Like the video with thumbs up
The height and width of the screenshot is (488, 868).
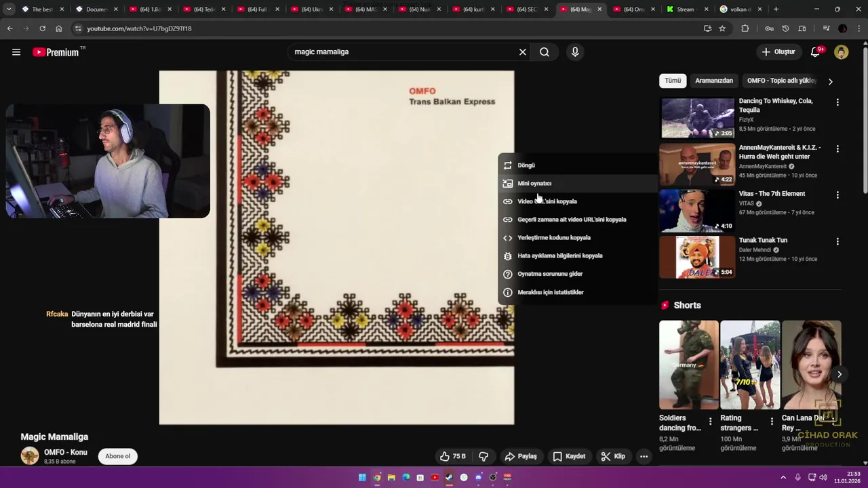click(x=453, y=456)
